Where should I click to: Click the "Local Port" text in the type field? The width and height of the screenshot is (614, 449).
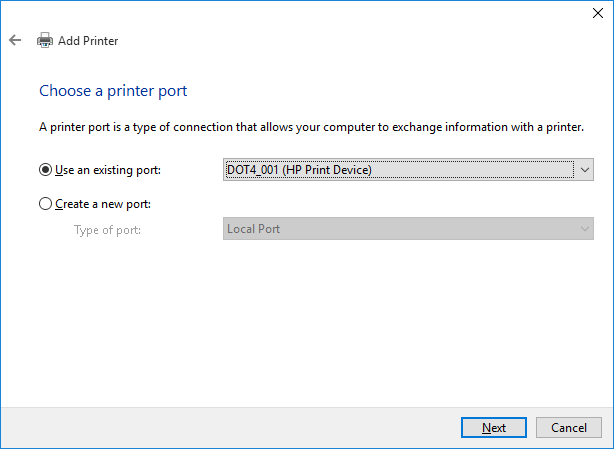click(253, 229)
